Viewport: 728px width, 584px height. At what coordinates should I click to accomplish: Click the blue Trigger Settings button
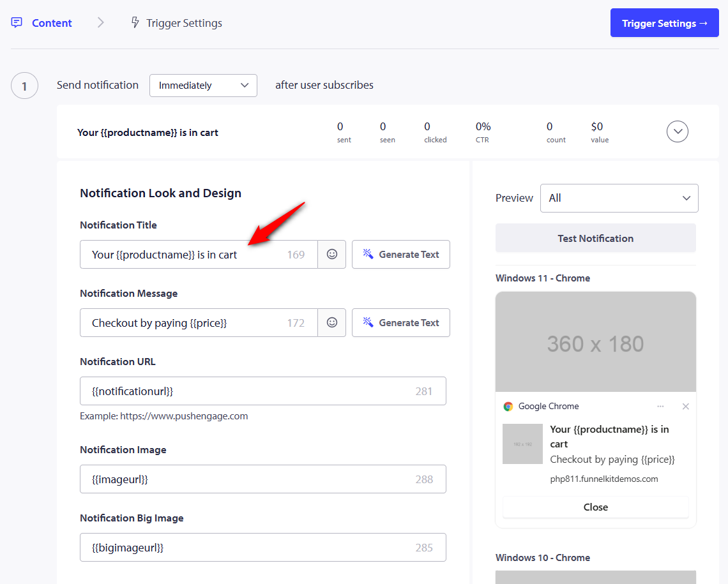tap(664, 23)
